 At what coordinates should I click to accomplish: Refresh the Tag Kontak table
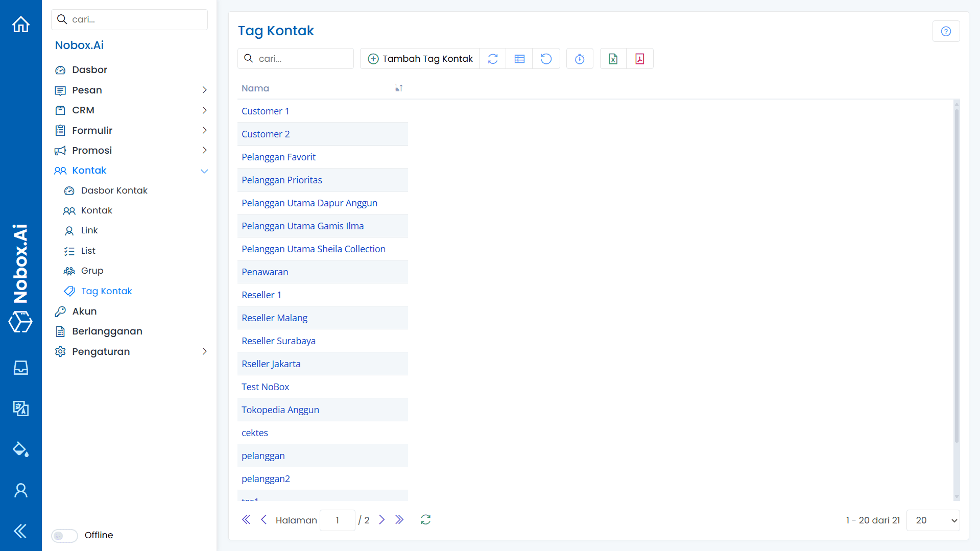click(493, 59)
